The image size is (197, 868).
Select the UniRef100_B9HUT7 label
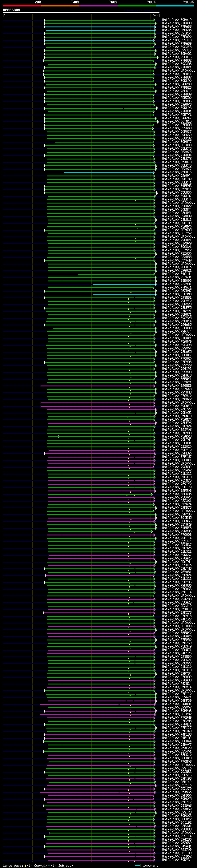tap(177, 142)
